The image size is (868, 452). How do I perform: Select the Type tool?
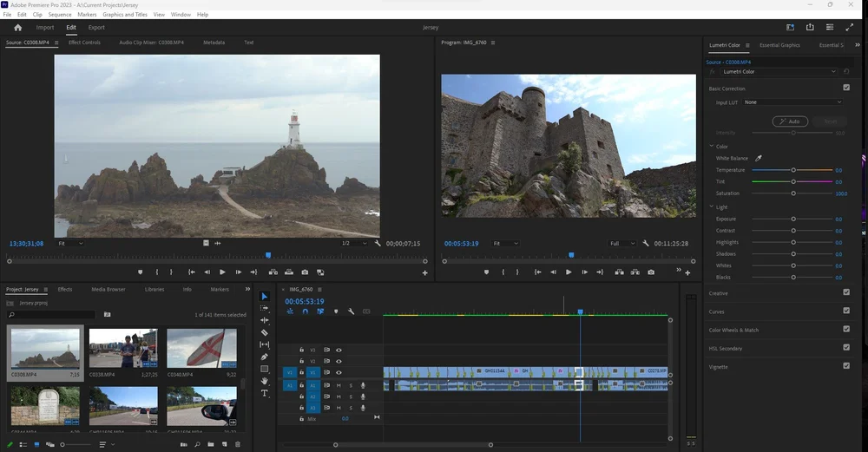265,393
